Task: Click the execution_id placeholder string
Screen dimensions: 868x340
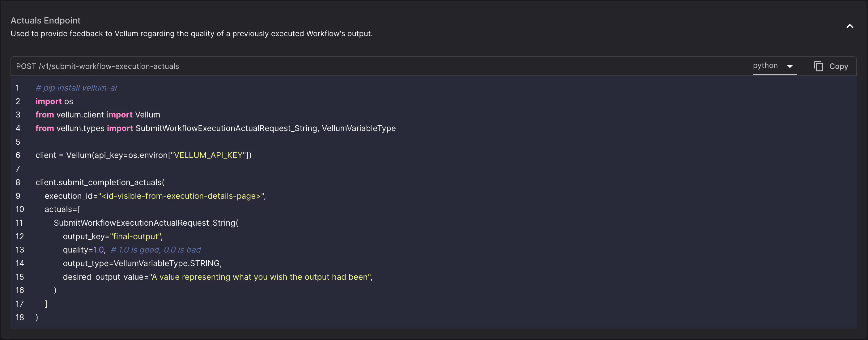Action: [181, 196]
